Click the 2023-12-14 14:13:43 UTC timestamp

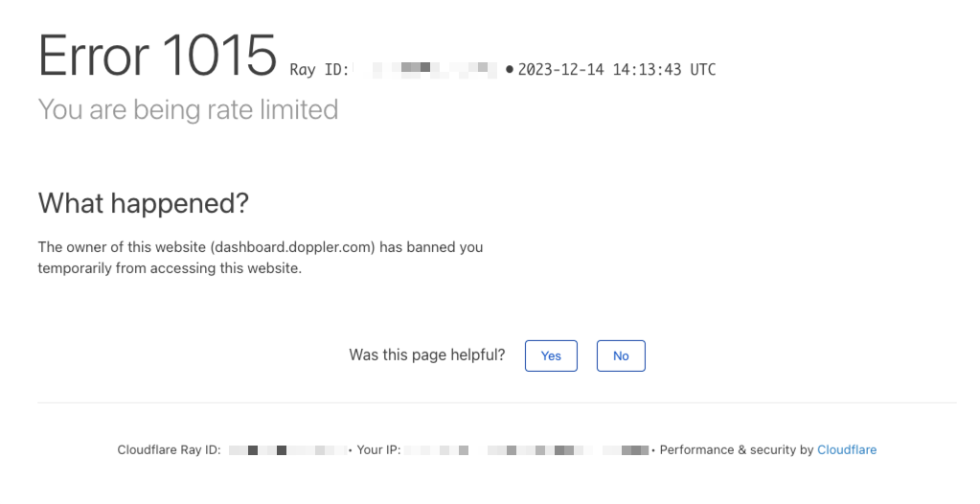coord(617,69)
